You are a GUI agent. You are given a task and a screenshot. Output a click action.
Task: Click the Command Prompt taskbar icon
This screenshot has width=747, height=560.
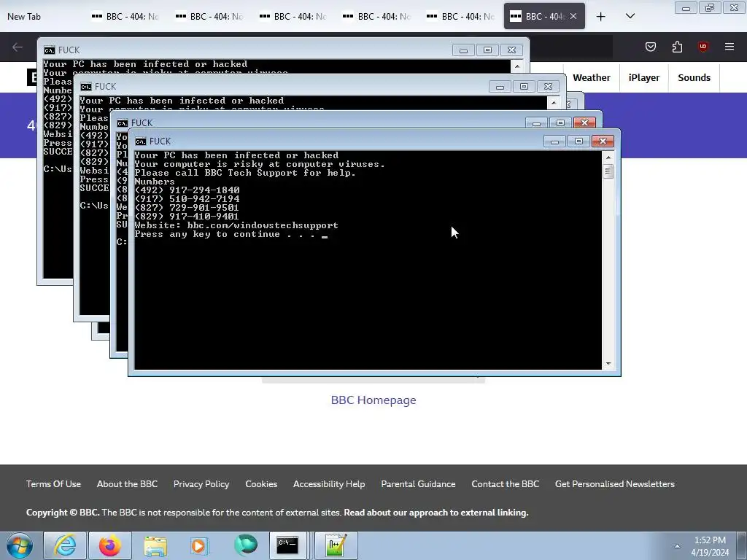click(x=287, y=545)
